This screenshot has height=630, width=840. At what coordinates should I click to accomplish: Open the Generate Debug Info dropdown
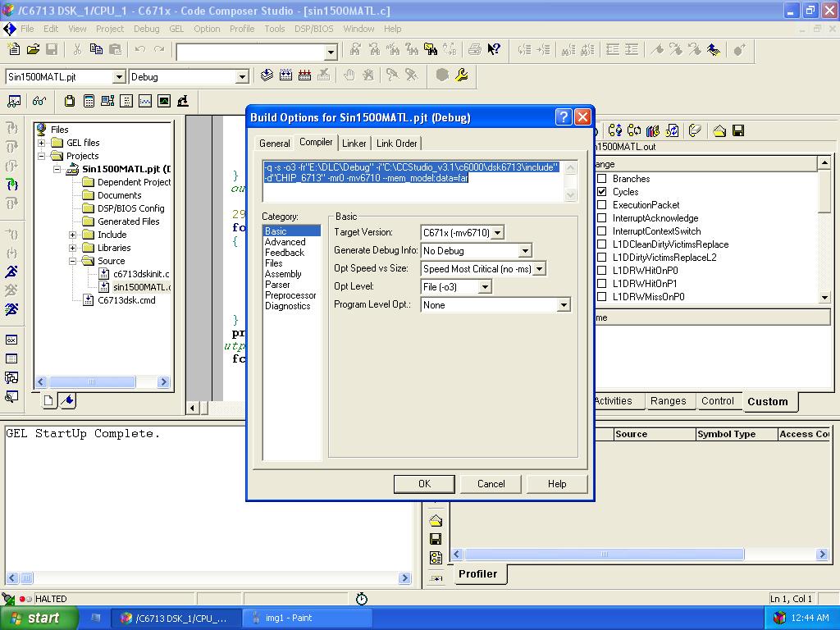pos(526,251)
